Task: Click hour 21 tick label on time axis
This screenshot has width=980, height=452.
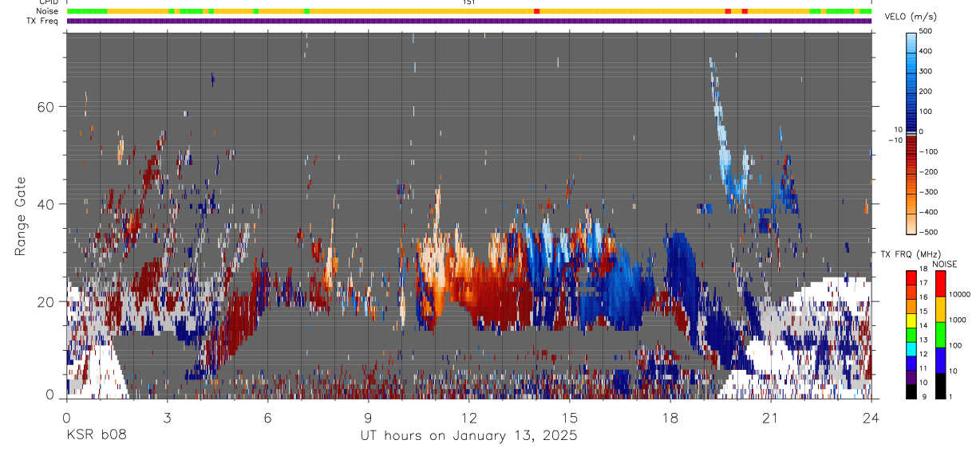Action: click(770, 417)
